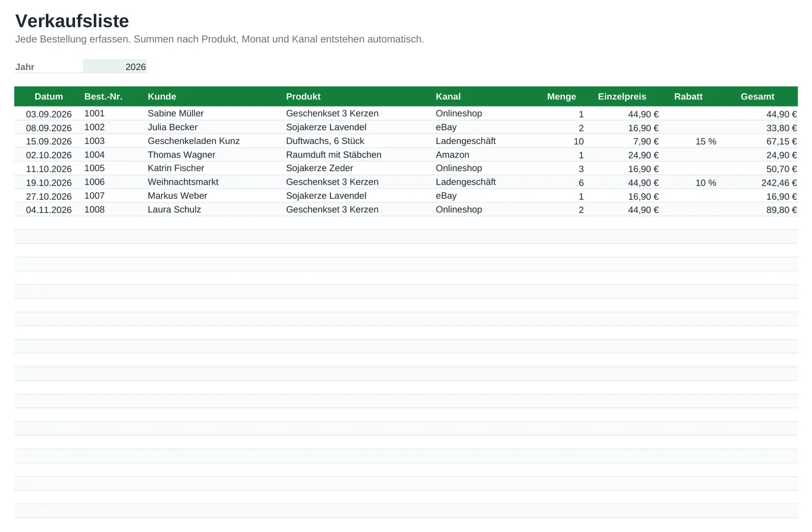Screen dimensions: 812x532
Task: Select the total 242,46 €
Action: (779, 183)
